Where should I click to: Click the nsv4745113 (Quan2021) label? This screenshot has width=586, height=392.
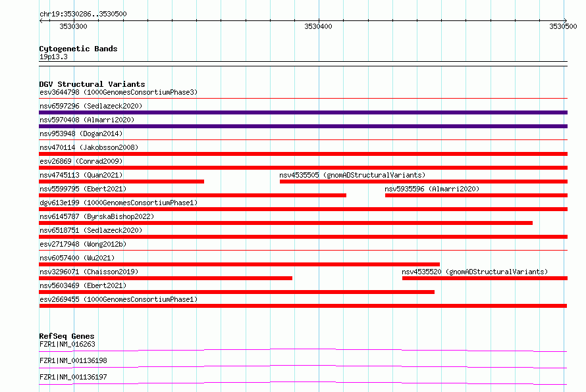(x=81, y=175)
